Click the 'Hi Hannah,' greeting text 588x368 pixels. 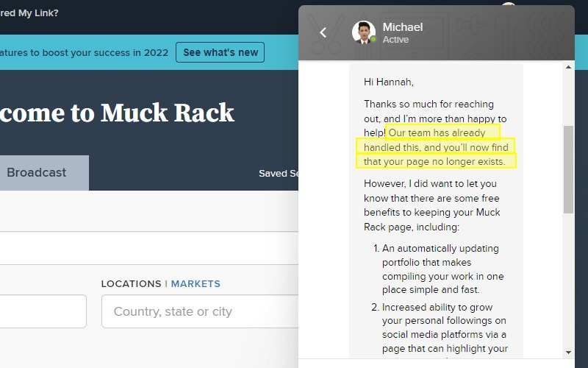pos(389,82)
